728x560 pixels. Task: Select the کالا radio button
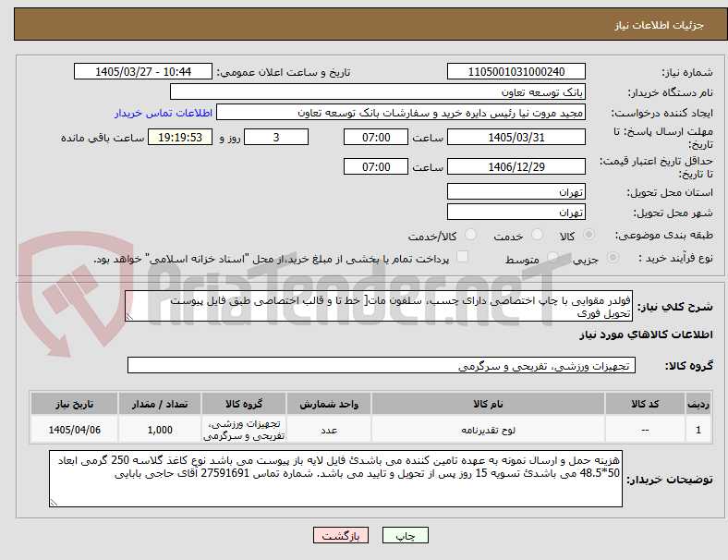click(588, 235)
